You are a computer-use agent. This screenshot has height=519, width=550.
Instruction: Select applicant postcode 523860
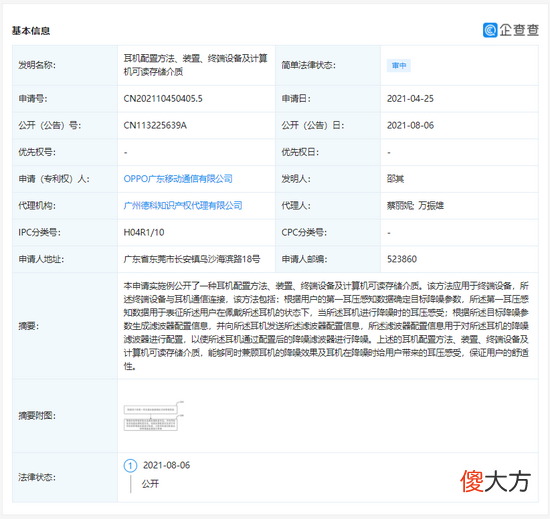click(402, 259)
